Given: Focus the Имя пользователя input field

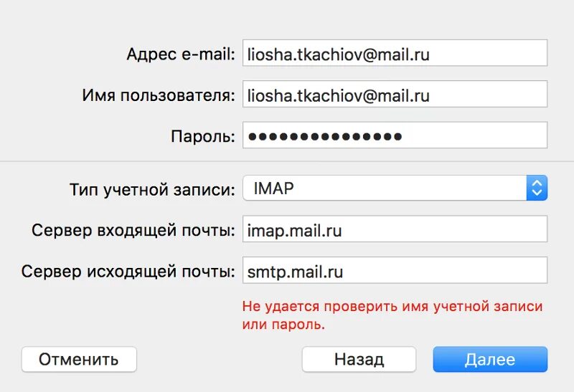Looking at the screenshot, I should (x=395, y=94).
